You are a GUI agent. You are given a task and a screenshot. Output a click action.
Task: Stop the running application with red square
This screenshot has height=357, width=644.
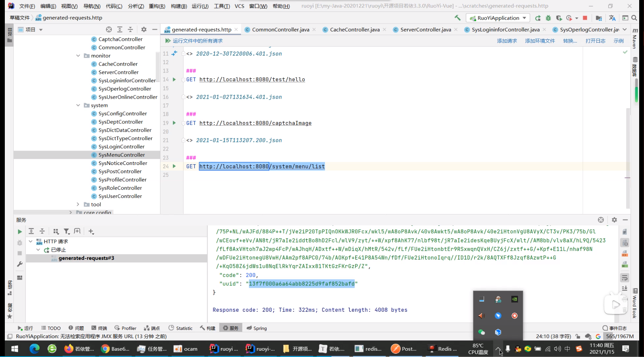point(585,18)
